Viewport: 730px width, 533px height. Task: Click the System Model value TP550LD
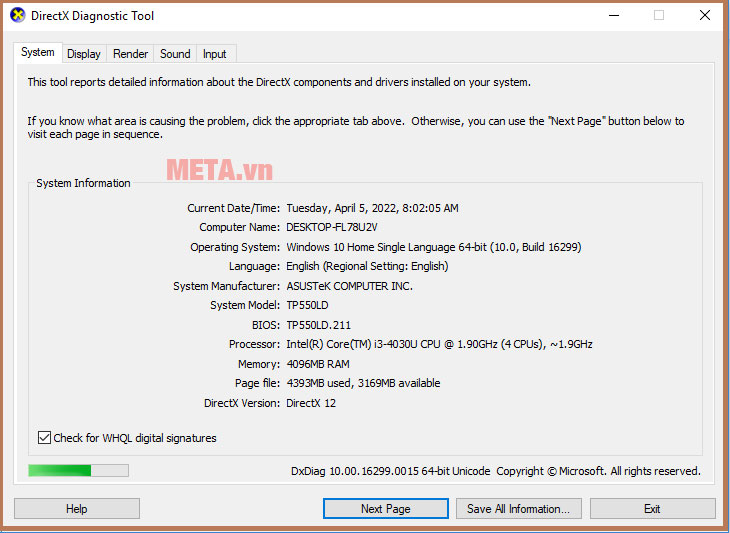(x=307, y=305)
